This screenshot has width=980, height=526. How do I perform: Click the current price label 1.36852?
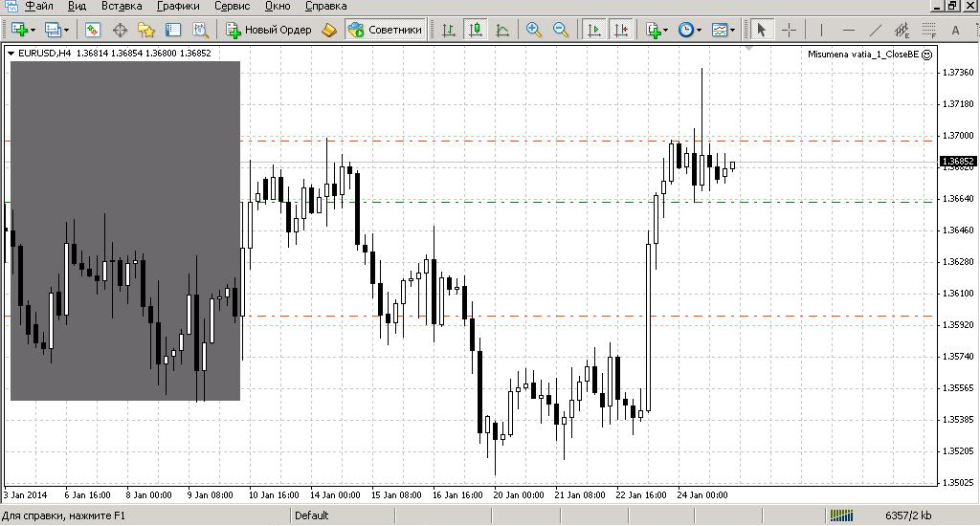pos(958,162)
